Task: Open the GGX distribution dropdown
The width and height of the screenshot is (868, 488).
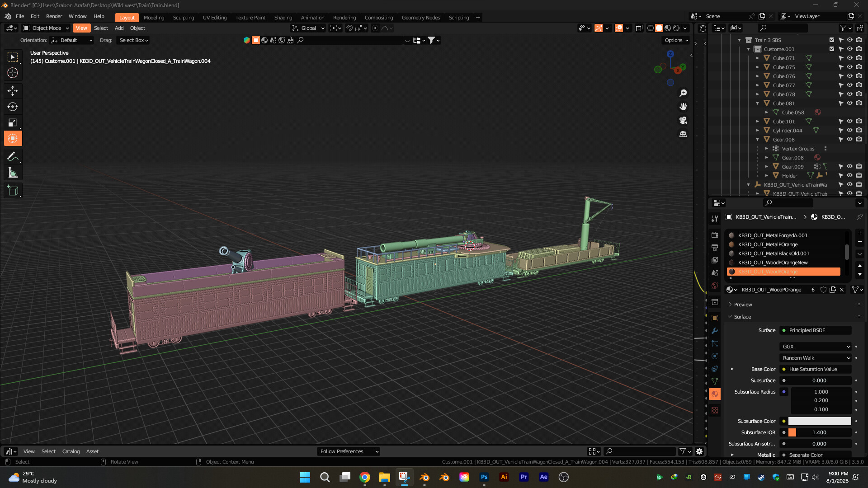Action: click(x=816, y=347)
